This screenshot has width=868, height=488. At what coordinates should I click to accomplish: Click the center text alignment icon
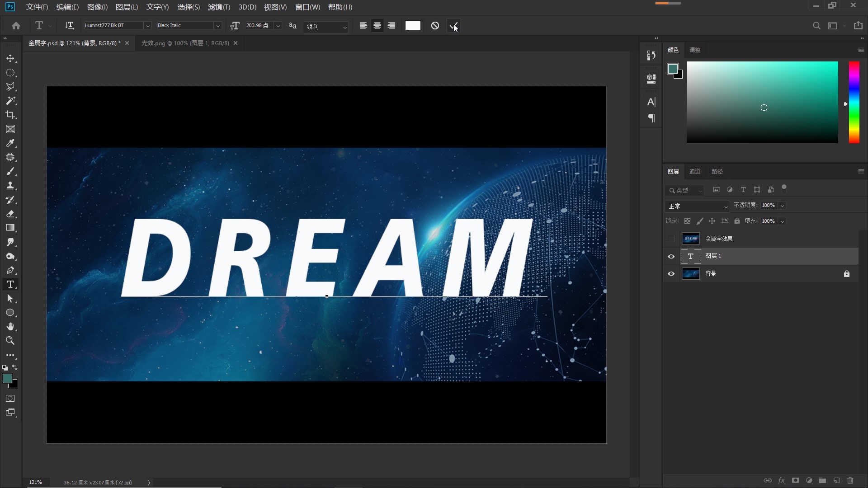tap(377, 26)
